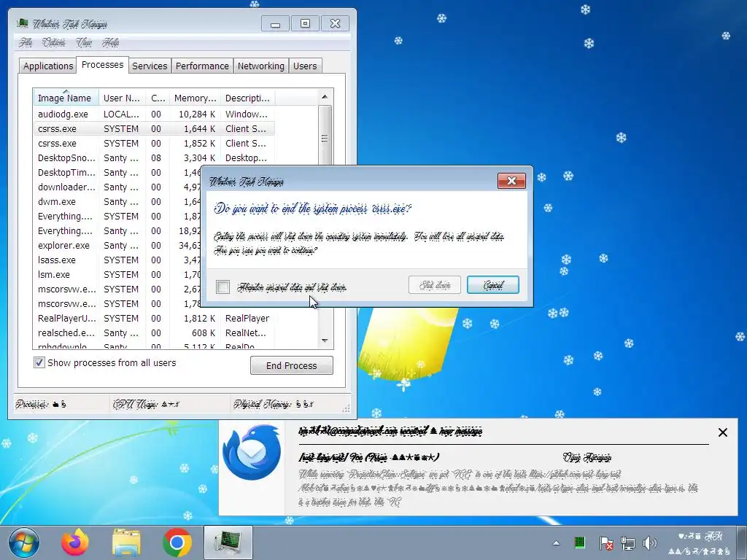This screenshot has width=747, height=560.
Task: Maximize the Windows Task Manager window
Action: click(305, 24)
